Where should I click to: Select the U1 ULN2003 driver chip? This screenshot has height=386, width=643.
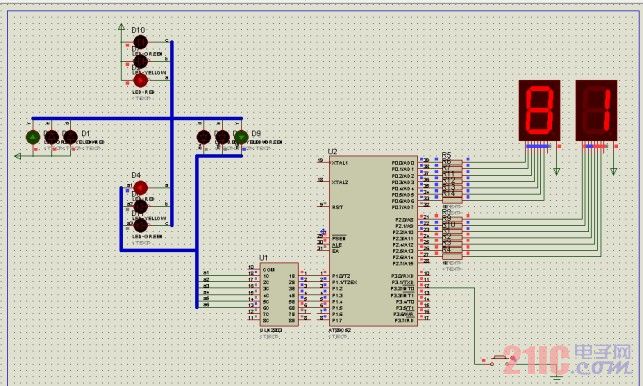[x=279, y=294]
